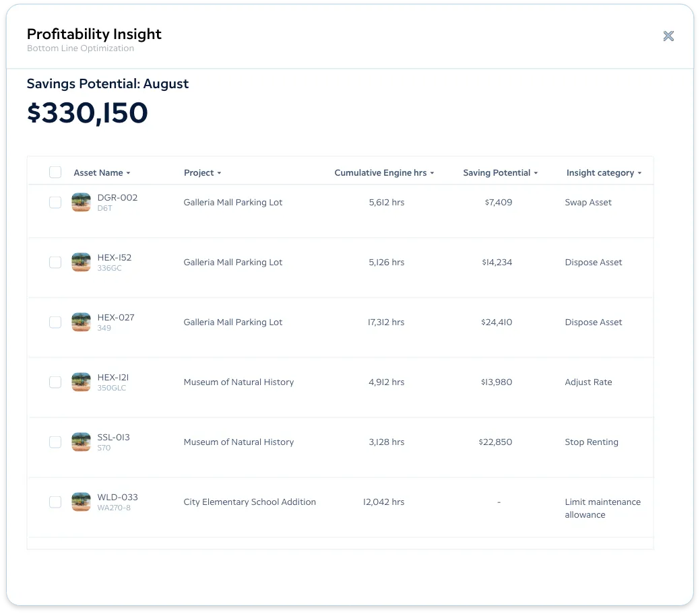Viewport: 700px width, 614px height.
Task: Open the Cumulative Engine hrs sort dropdown
Action: (x=431, y=172)
